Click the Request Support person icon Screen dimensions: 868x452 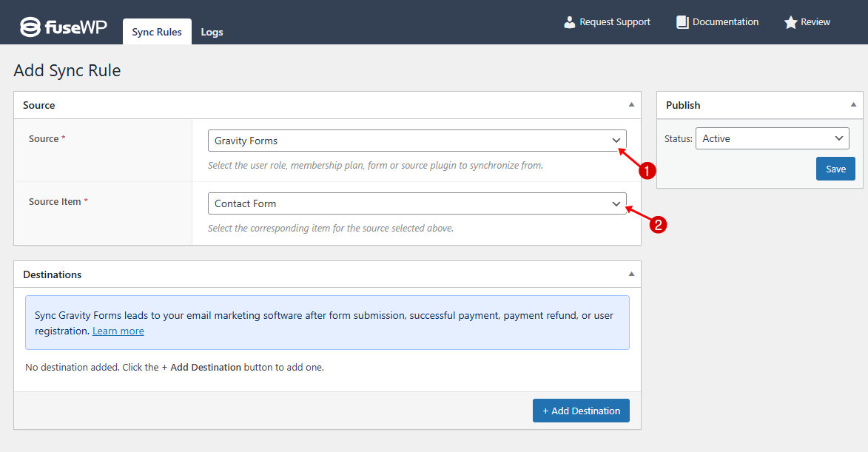pyautogui.click(x=569, y=22)
